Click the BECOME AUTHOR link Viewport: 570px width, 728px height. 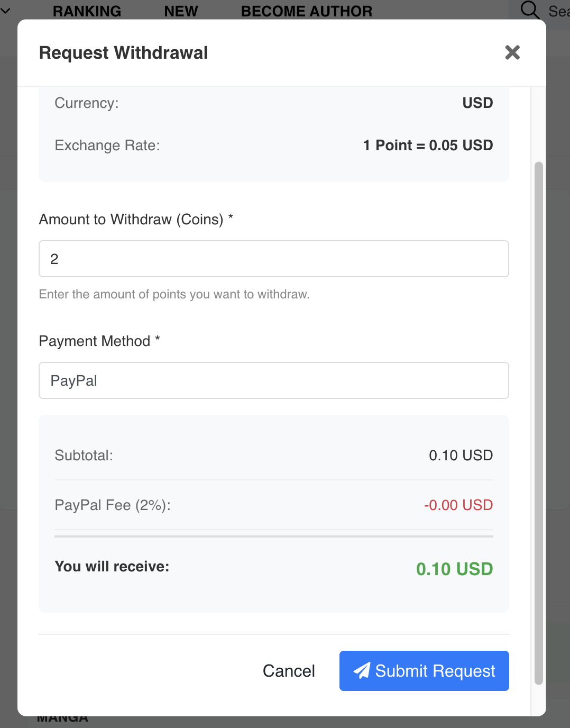tap(307, 11)
